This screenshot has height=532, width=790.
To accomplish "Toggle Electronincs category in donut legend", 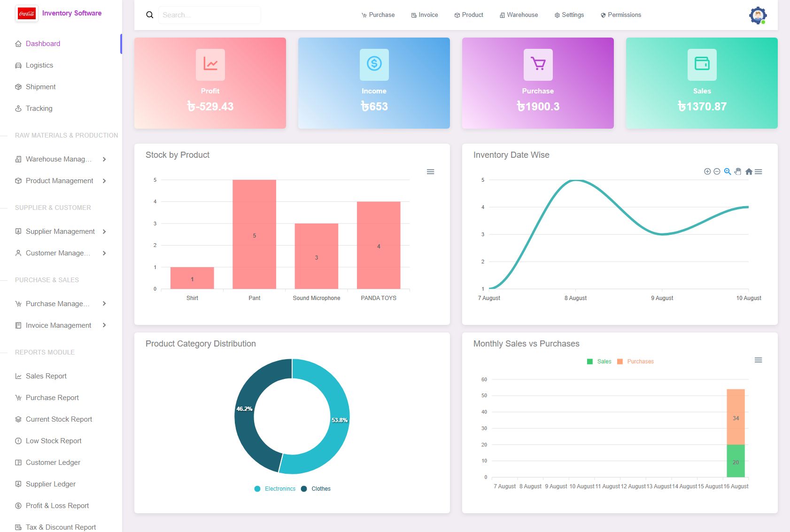I will click(275, 489).
